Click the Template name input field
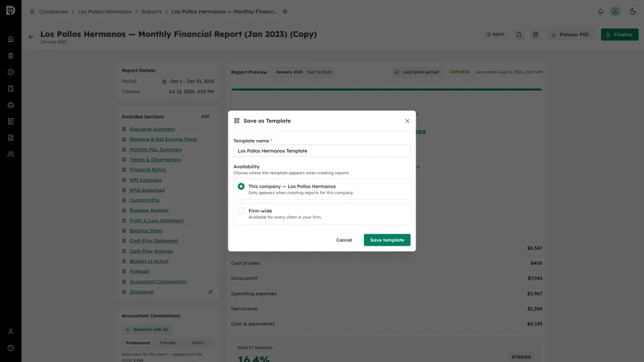644x362 pixels. click(321, 151)
